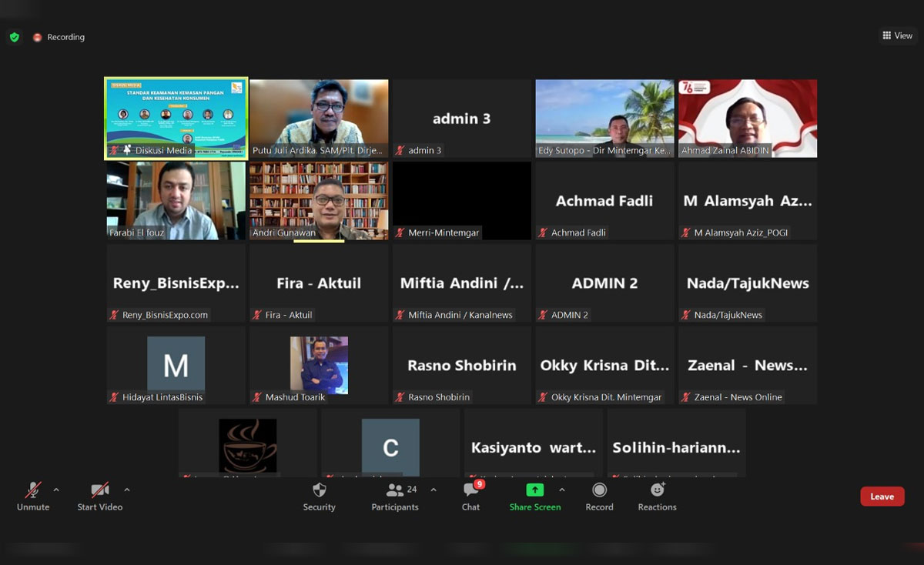The image size is (924, 565).
Task: Open the Security shield icon
Action: pyautogui.click(x=319, y=490)
